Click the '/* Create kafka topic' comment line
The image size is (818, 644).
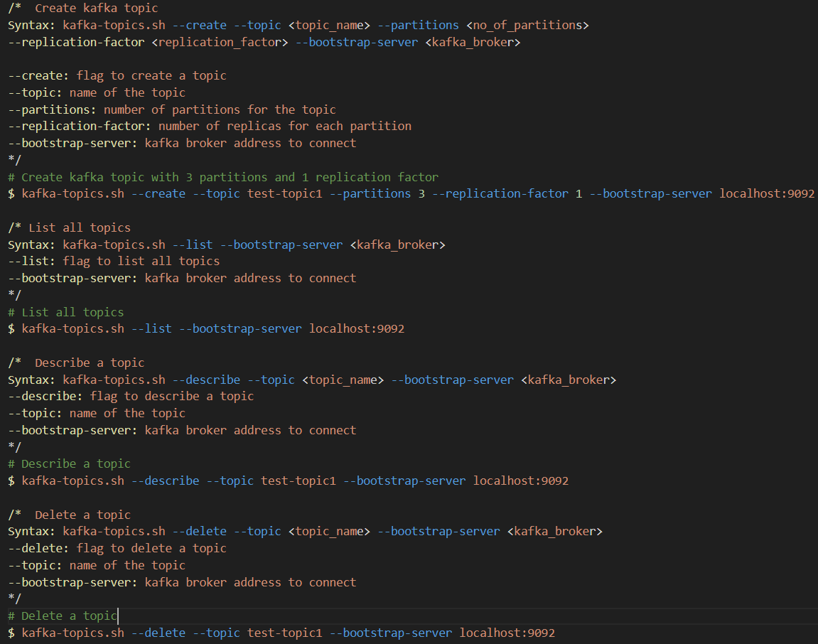(83, 9)
